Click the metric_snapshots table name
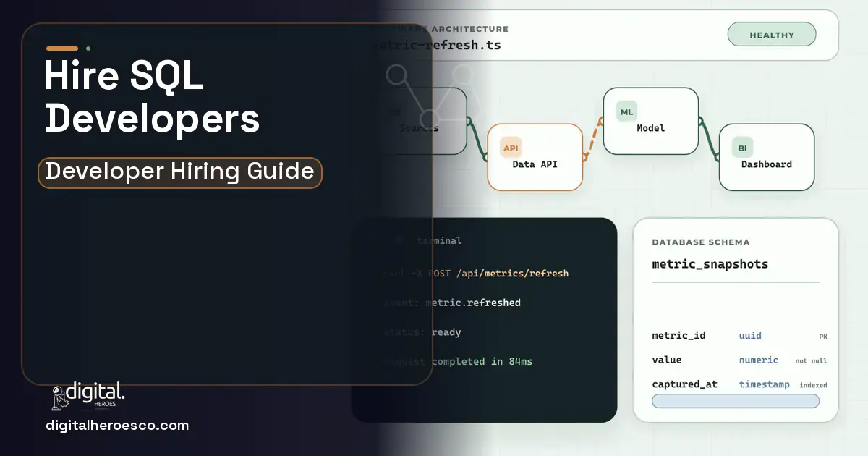This screenshot has height=456, width=868. click(710, 264)
